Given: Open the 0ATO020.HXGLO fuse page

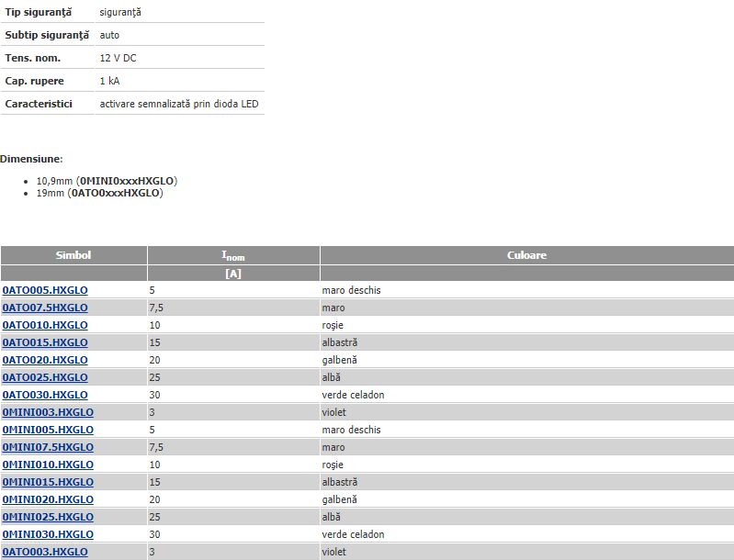Looking at the screenshot, I should point(45,360).
